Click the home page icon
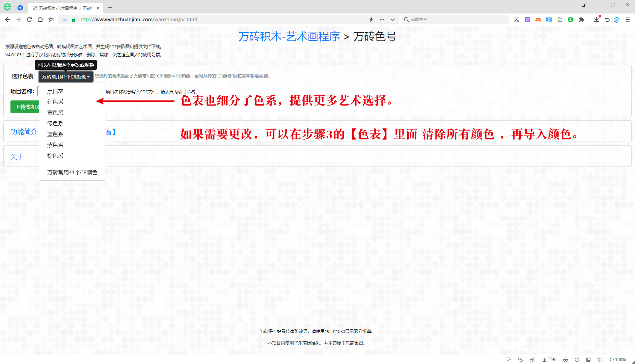This screenshot has height=364, width=635. click(40, 20)
